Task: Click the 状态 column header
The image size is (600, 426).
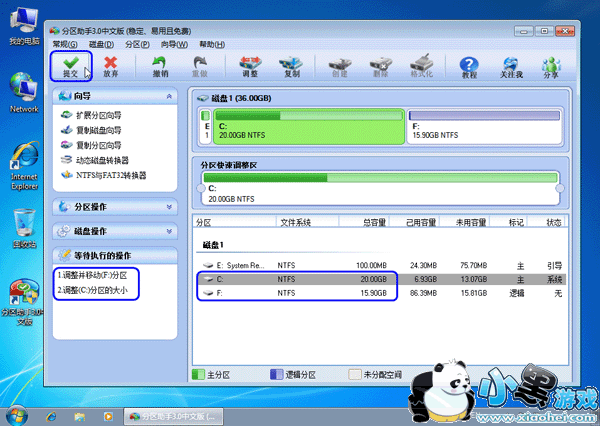Action: click(547, 222)
